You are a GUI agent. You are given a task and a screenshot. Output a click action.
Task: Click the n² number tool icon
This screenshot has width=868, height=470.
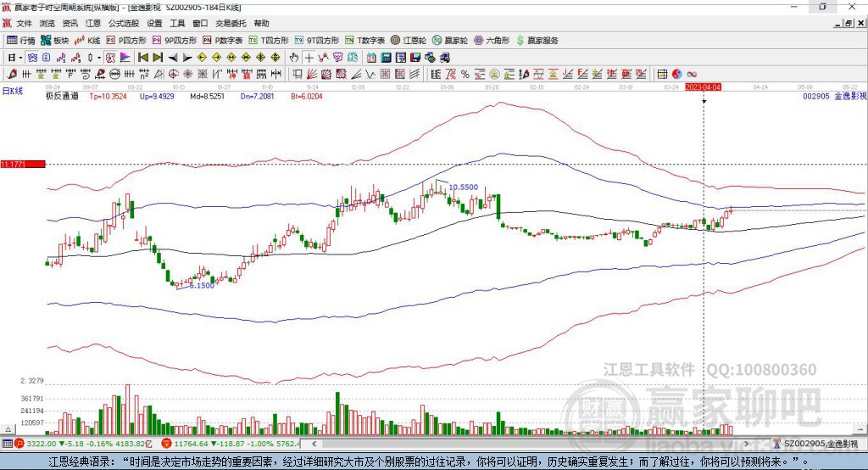click(x=144, y=74)
